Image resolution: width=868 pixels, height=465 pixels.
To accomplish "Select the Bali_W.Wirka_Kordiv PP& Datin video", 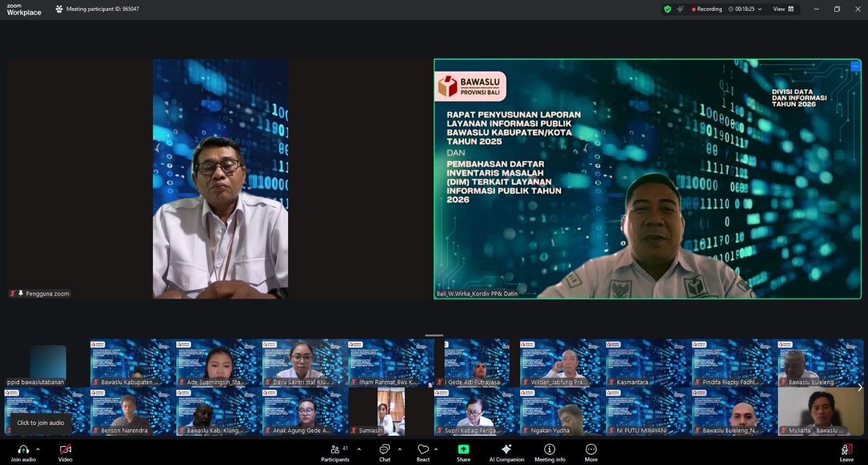I will pos(648,179).
